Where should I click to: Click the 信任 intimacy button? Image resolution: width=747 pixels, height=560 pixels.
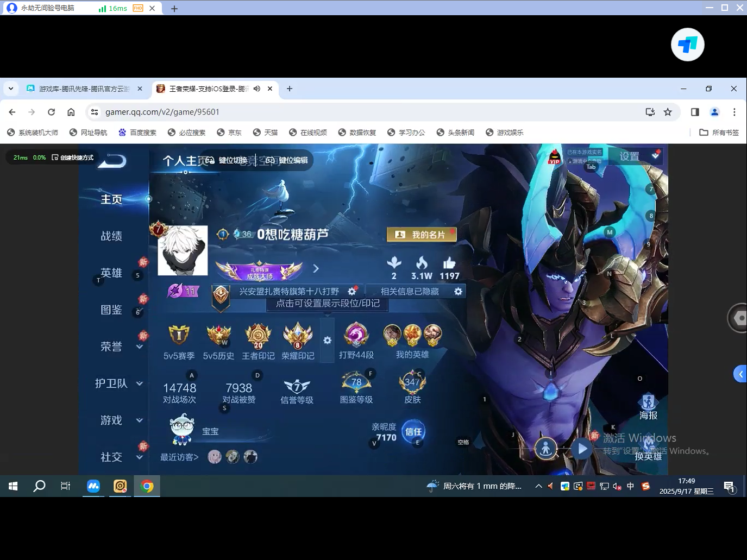tap(413, 432)
